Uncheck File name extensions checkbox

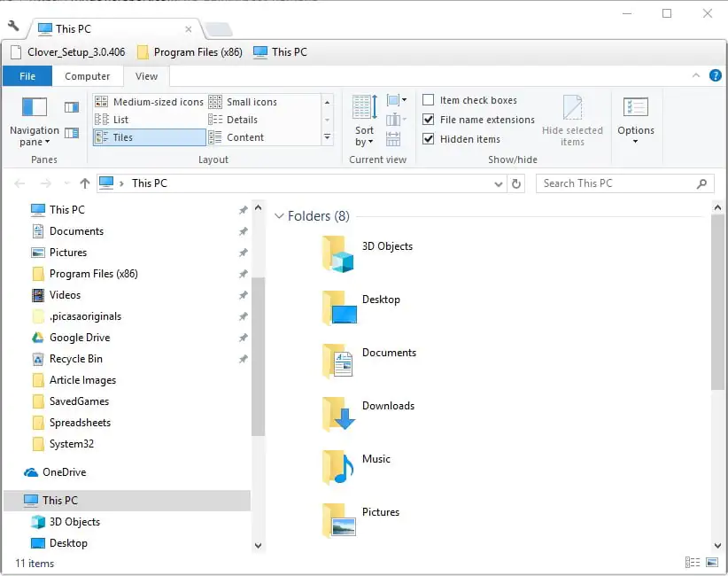(x=429, y=120)
